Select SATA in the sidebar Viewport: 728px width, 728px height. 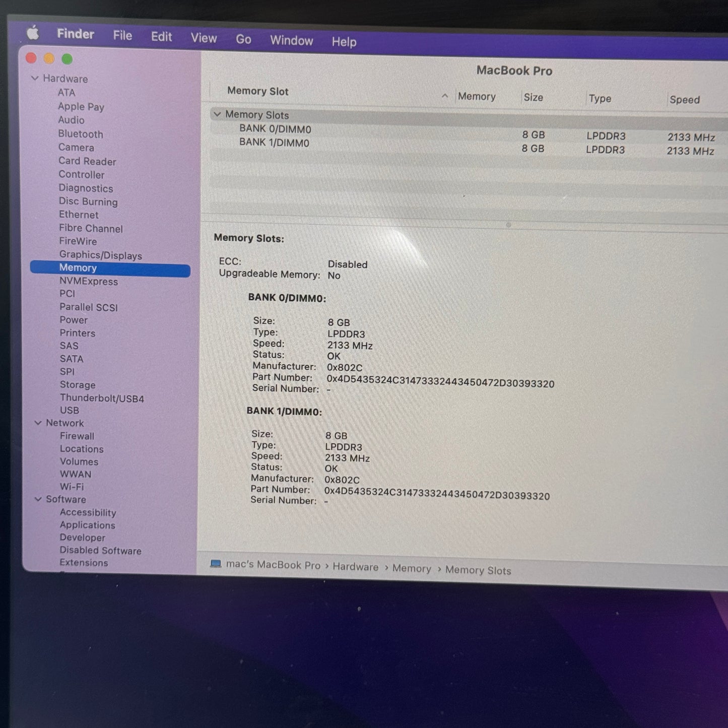[x=72, y=359]
